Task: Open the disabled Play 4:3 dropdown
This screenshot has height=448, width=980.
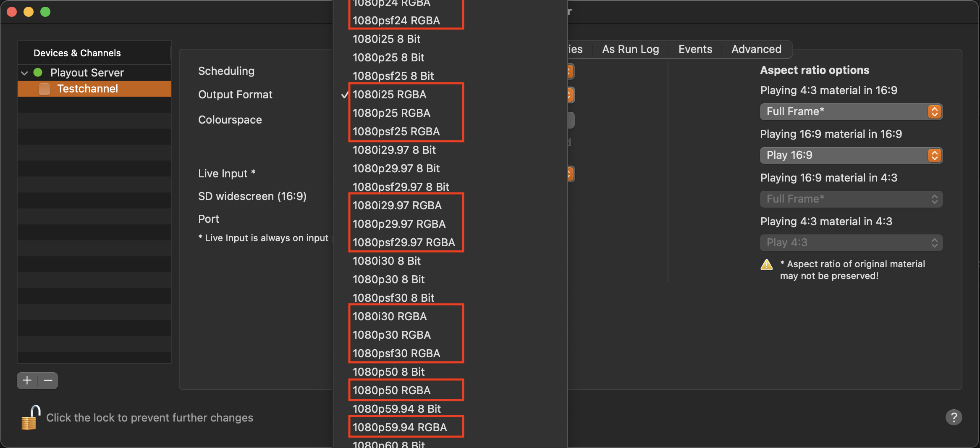Action: point(851,242)
